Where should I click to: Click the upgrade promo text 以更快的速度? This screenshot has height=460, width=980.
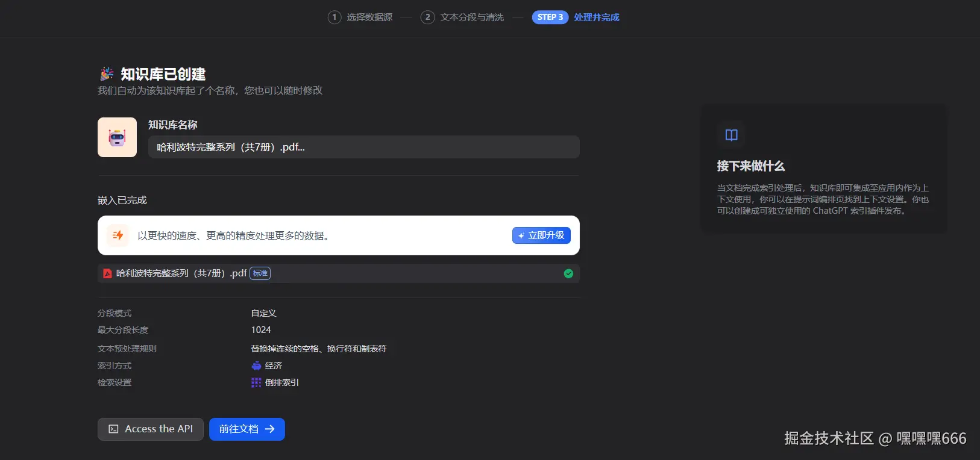235,235
